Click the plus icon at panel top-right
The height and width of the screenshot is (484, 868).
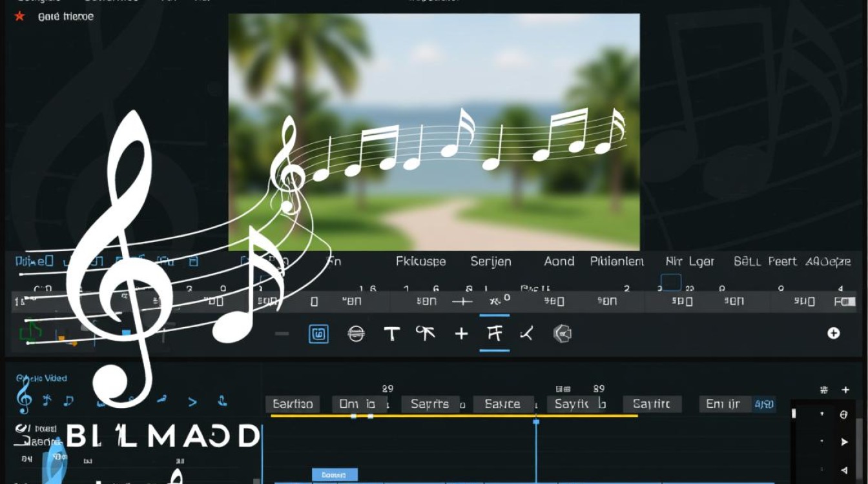click(845, 390)
